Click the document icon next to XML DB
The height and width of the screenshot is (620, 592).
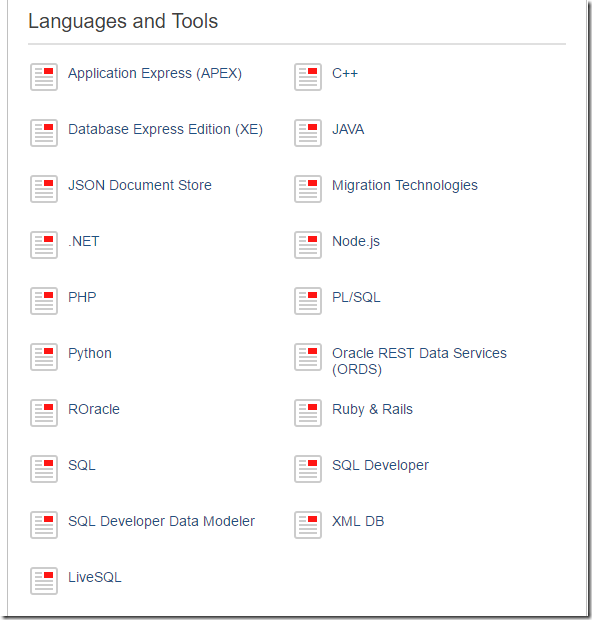point(308,525)
